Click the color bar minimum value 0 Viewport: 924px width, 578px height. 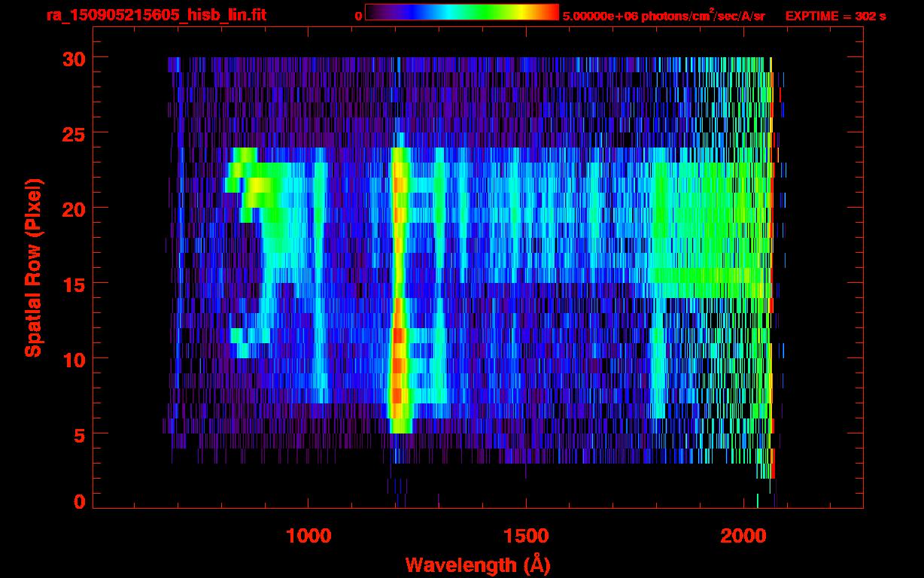pos(358,16)
